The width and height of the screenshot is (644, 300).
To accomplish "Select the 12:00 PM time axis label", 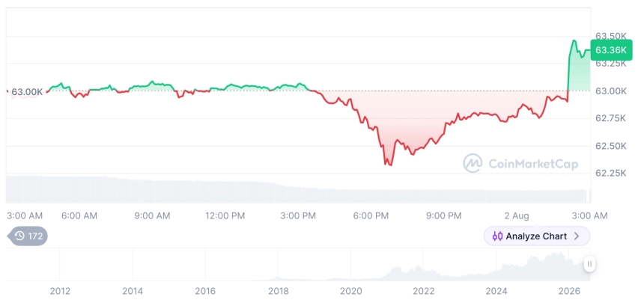I will (225, 215).
